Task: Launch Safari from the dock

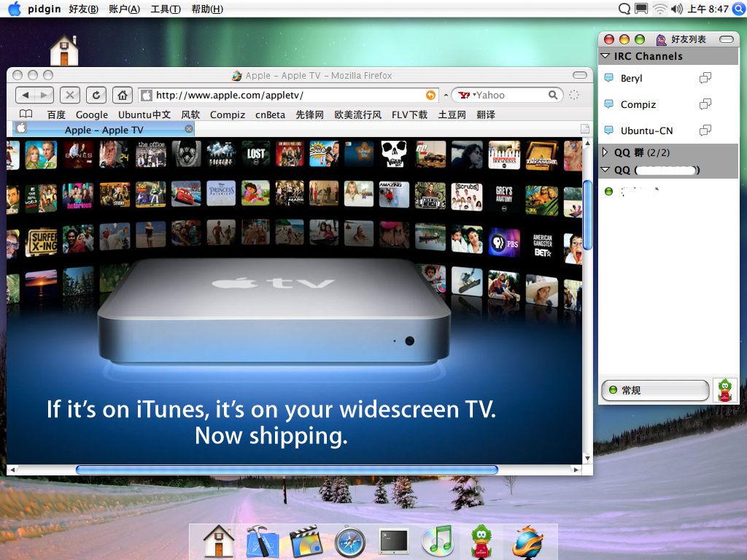Action: [350, 542]
